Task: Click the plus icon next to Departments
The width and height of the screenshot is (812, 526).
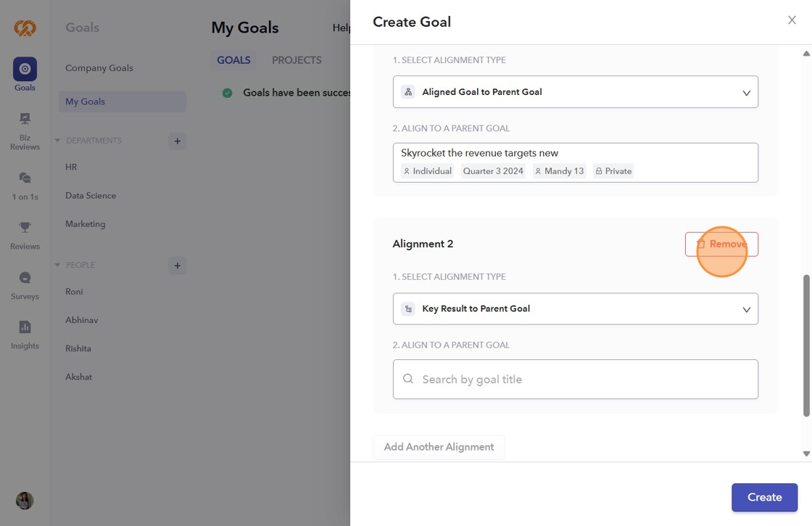Action: (177, 141)
